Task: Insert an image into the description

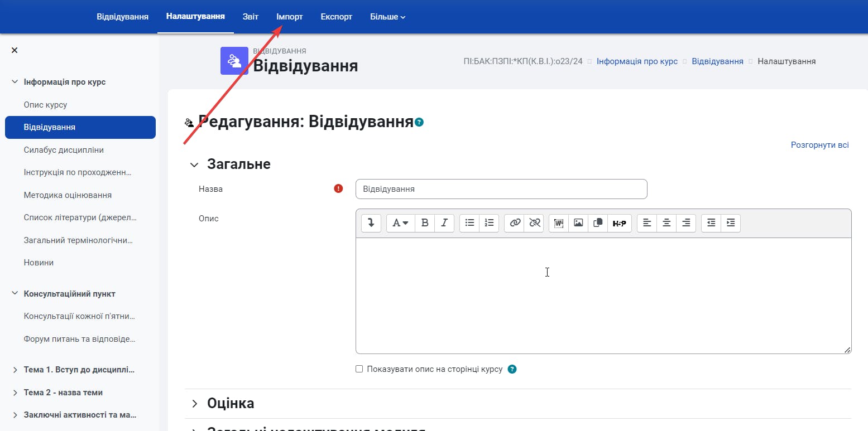Action: click(578, 223)
